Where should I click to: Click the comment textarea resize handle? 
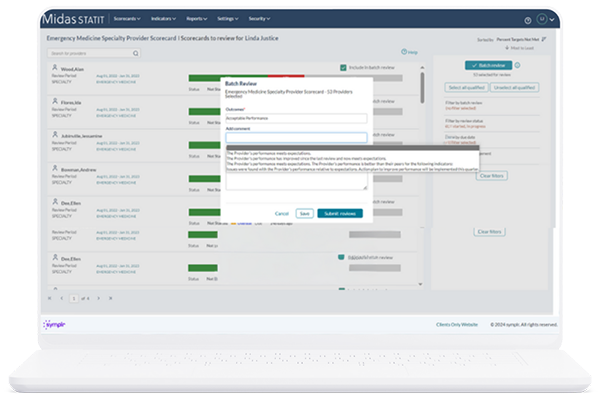click(x=365, y=188)
